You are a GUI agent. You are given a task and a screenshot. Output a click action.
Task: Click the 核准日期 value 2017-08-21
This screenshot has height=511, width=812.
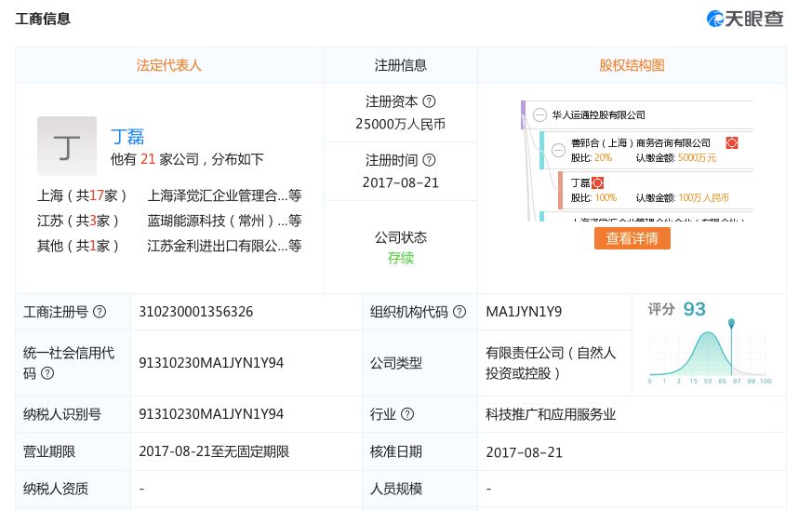coord(524,452)
